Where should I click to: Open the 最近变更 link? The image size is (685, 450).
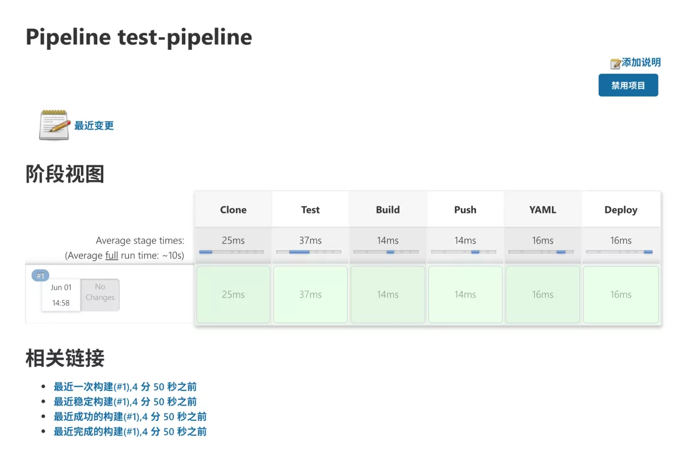pyautogui.click(x=94, y=126)
